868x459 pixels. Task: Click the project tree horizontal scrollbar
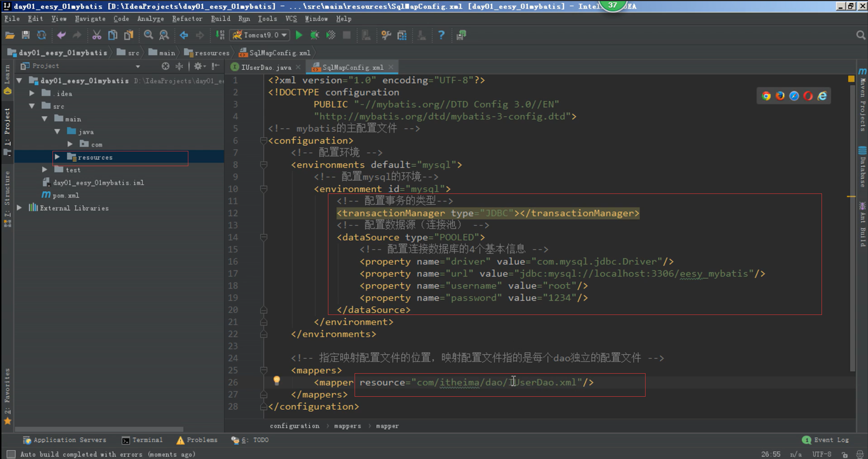99,429
